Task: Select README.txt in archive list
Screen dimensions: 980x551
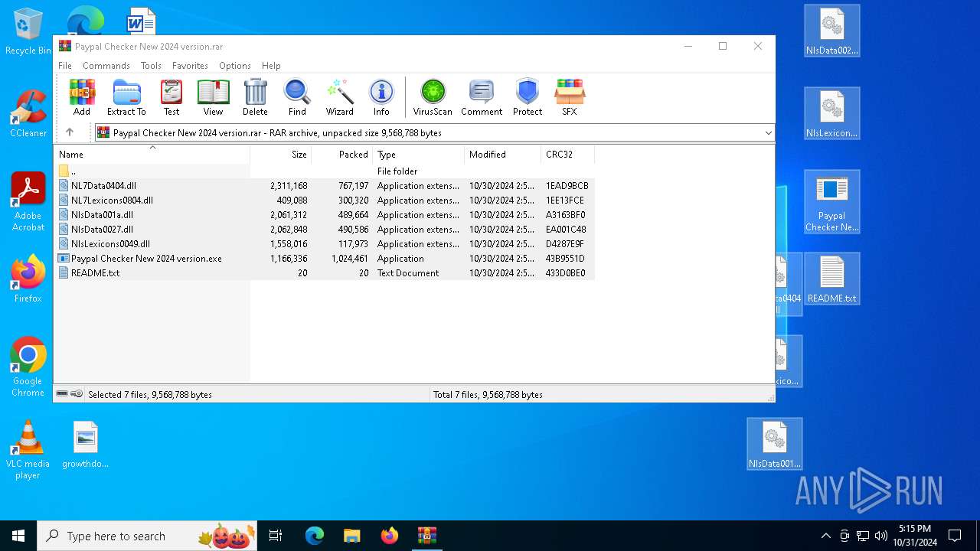Action: 325,273
